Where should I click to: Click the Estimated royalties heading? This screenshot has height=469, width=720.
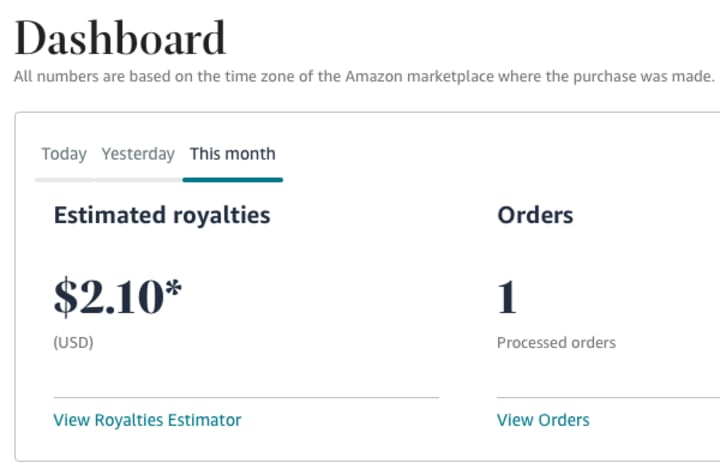coord(162,215)
